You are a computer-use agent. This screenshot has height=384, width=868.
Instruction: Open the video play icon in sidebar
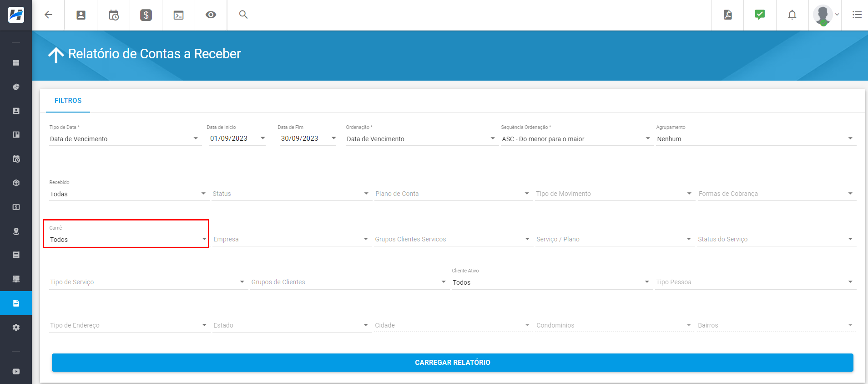point(16,372)
